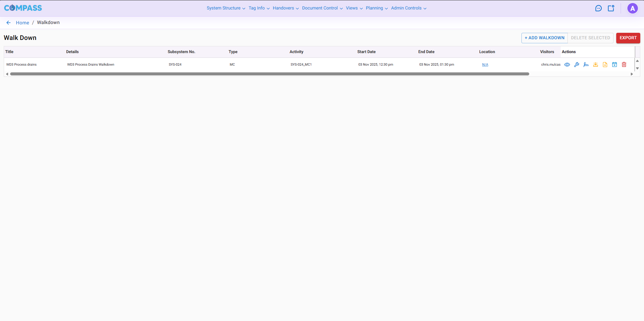Open the chat bubble icon in header
This screenshot has width=644, height=321.
598,8
